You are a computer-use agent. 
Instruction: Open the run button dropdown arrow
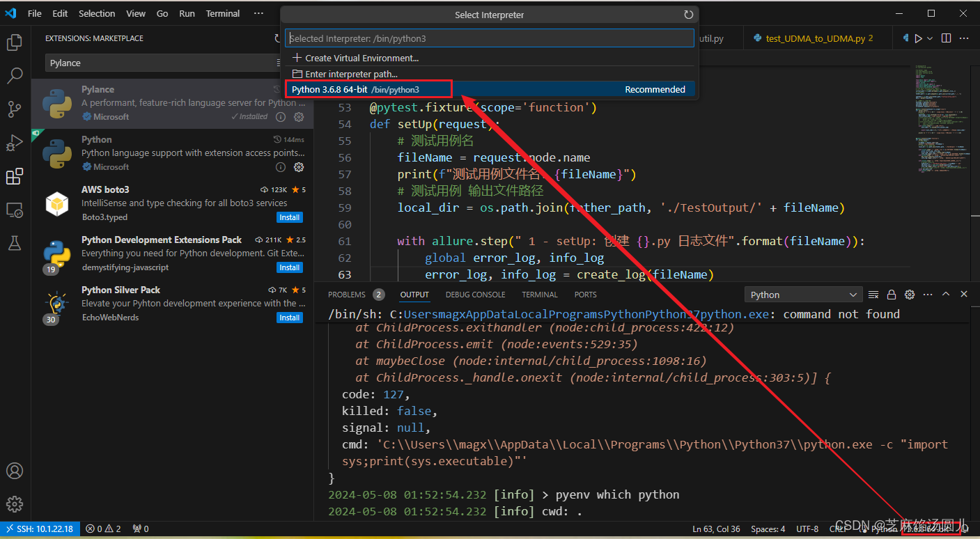point(931,38)
